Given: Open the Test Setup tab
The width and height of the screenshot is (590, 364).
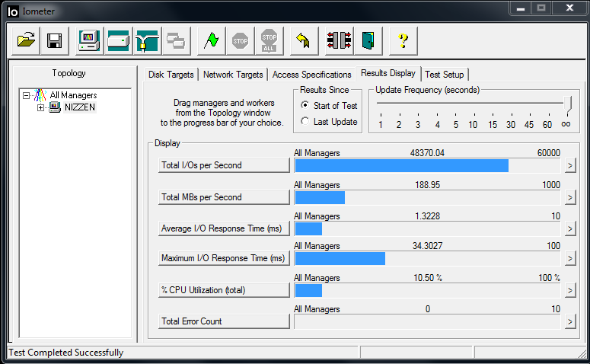Looking at the screenshot, I should pos(445,75).
